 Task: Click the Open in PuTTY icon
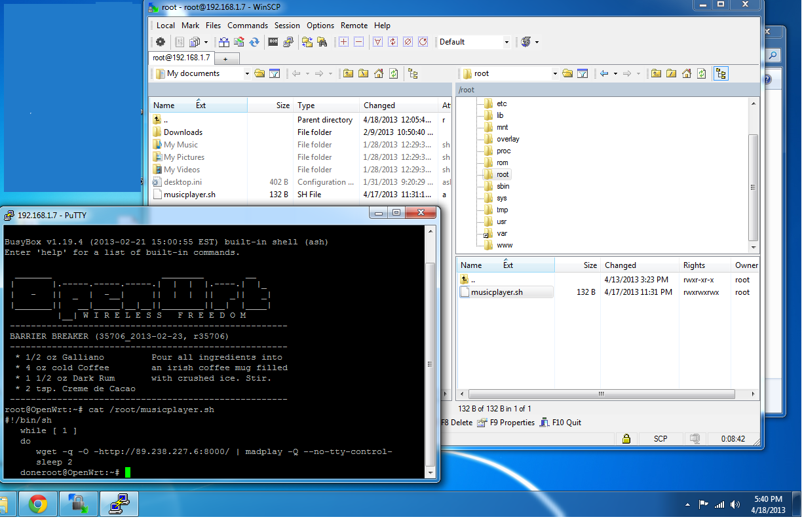point(288,42)
